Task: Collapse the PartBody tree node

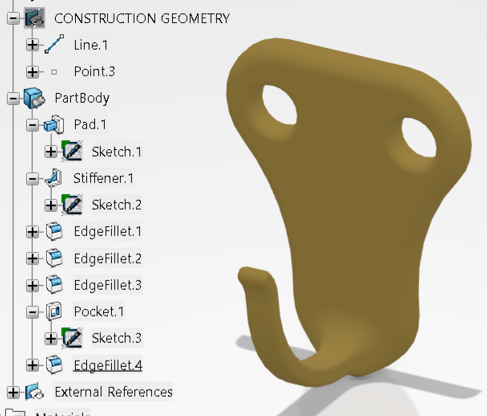Action: pos(13,98)
